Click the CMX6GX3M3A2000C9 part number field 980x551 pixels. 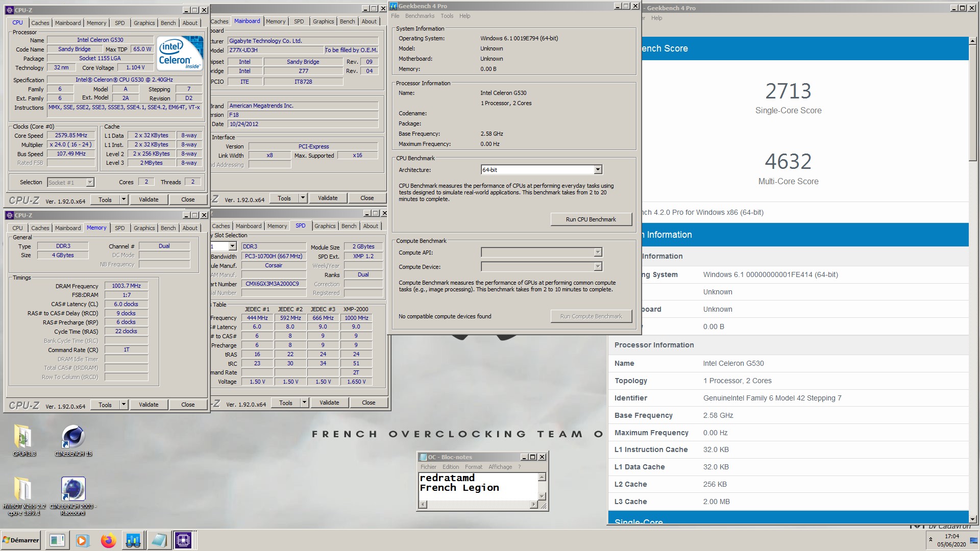coord(273,284)
